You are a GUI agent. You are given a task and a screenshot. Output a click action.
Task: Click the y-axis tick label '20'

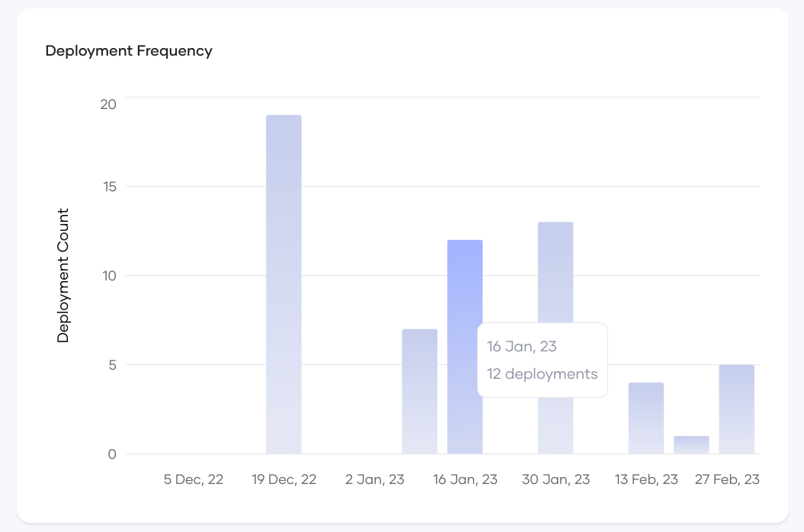pyautogui.click(x=108, y=104)
